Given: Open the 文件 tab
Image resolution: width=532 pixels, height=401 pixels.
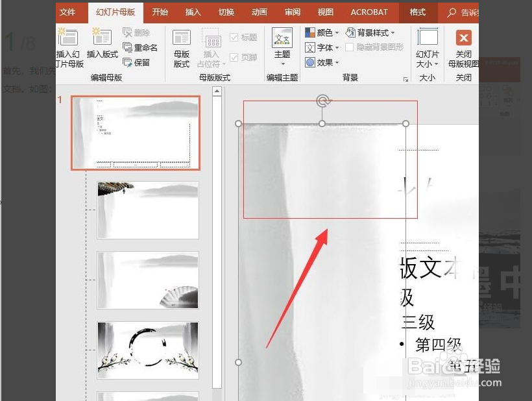Looking at the screenshot, I should pos(67,12).
